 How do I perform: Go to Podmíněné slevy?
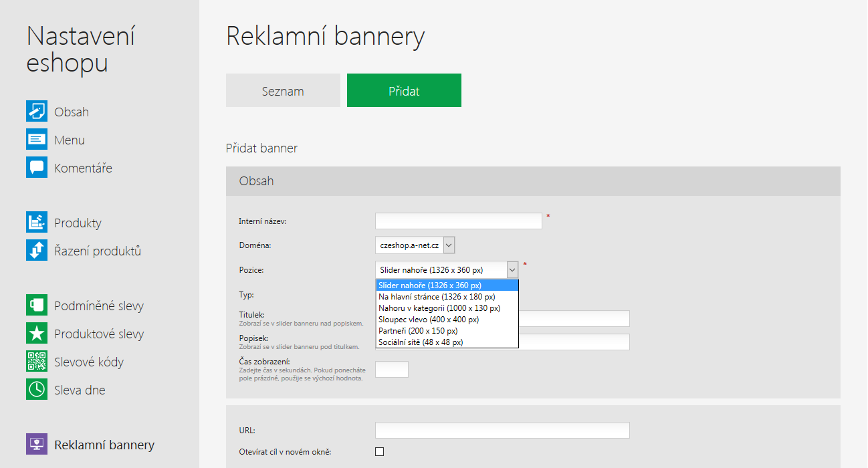(x=99, y=306)
